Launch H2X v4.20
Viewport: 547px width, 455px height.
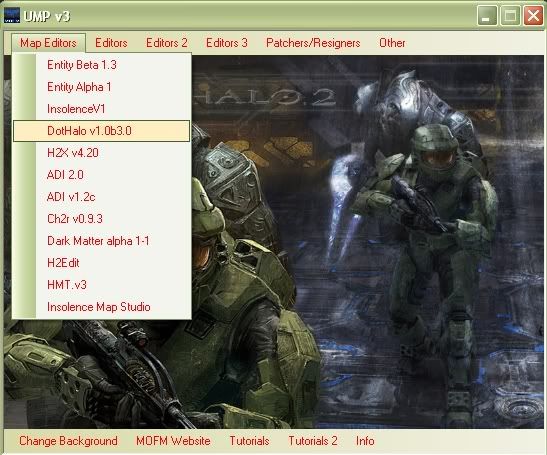(x=102, y=153)
